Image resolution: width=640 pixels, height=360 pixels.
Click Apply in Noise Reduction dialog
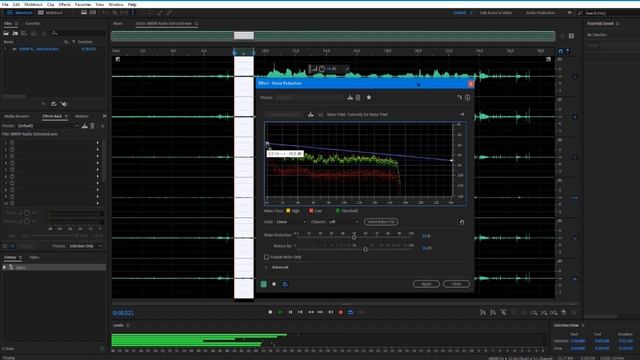point(426,284)
